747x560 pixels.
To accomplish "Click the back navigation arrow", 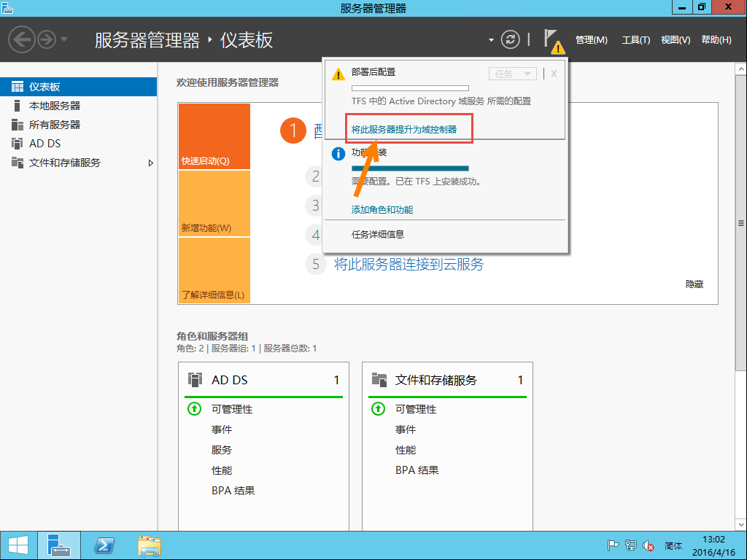I will click(x=21, y=39).
